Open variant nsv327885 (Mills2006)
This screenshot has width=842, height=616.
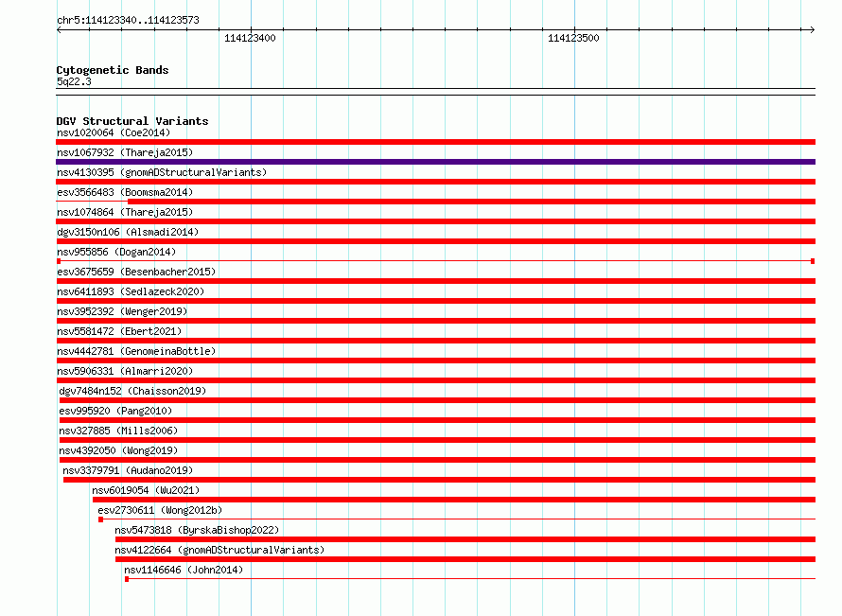[x=118, y=431]
